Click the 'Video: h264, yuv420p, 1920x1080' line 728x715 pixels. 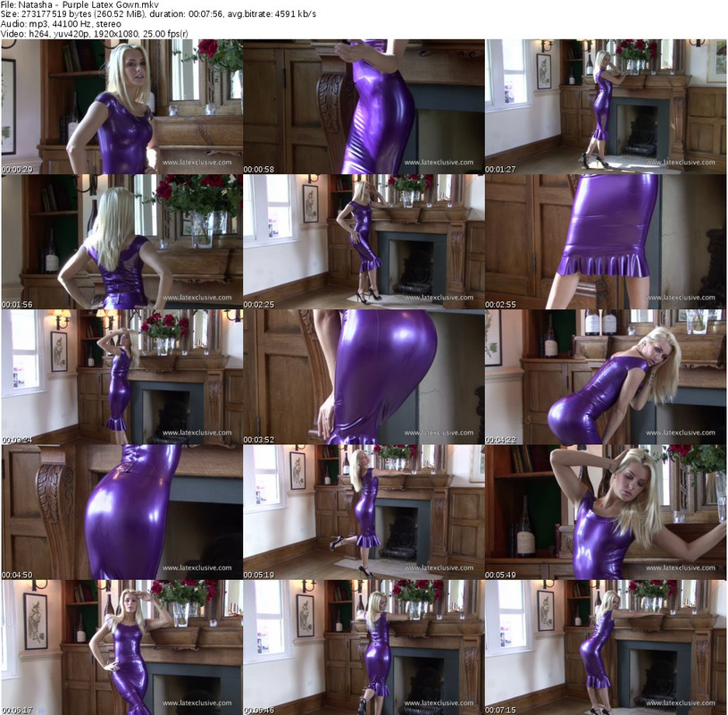95,33
